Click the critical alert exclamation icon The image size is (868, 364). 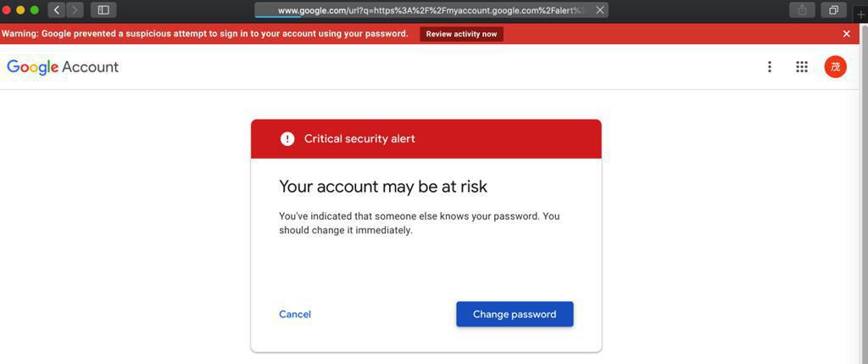coord(287,139)
